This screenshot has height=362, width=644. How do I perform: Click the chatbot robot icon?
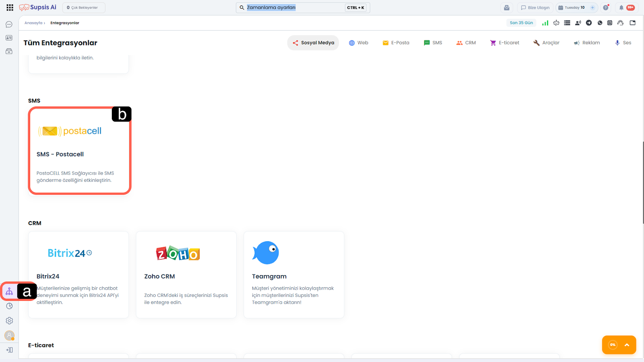point(556,23)
